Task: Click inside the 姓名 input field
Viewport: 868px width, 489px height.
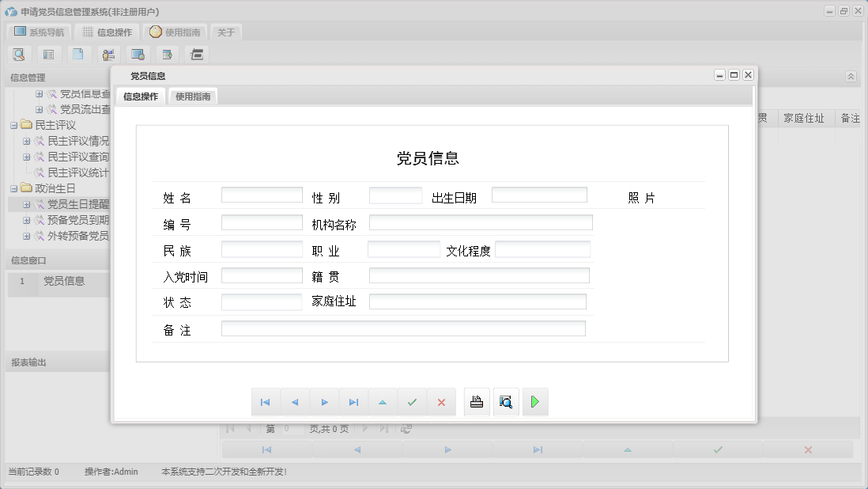Action: 262,194
